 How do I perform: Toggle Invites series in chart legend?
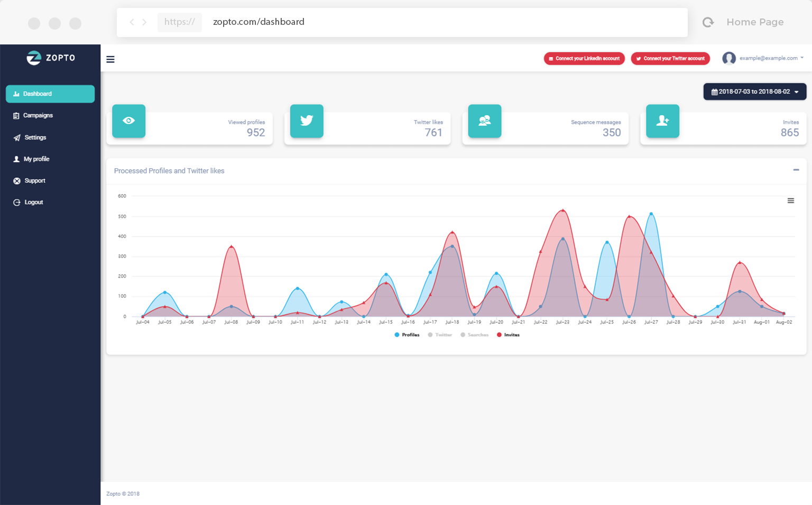[x=508, y=335]
